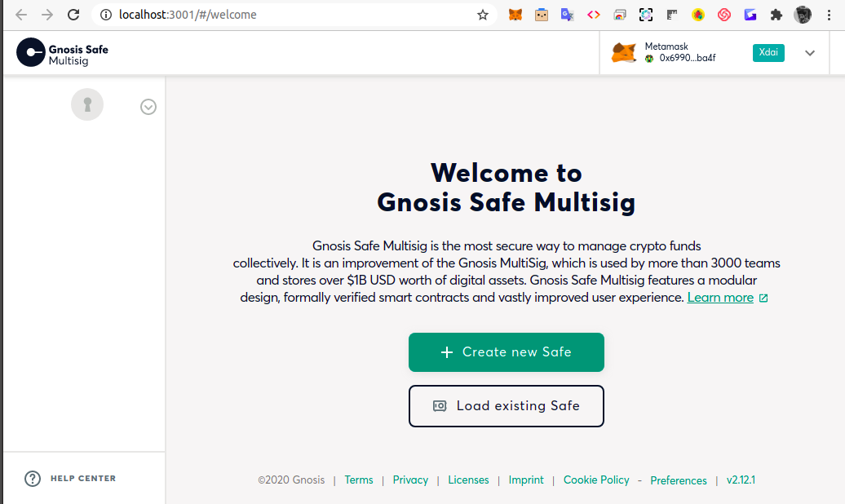
Task: Click the Help Center question mark icon
Action: click(33, 478)
